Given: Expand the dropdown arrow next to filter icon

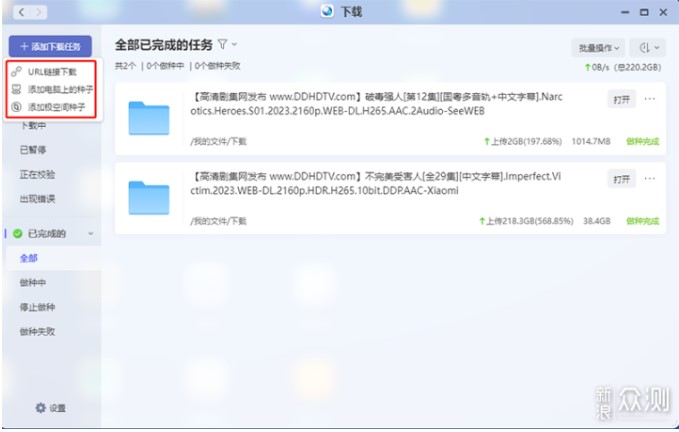Looking at the screenshot, I should (x=235, y=44).
